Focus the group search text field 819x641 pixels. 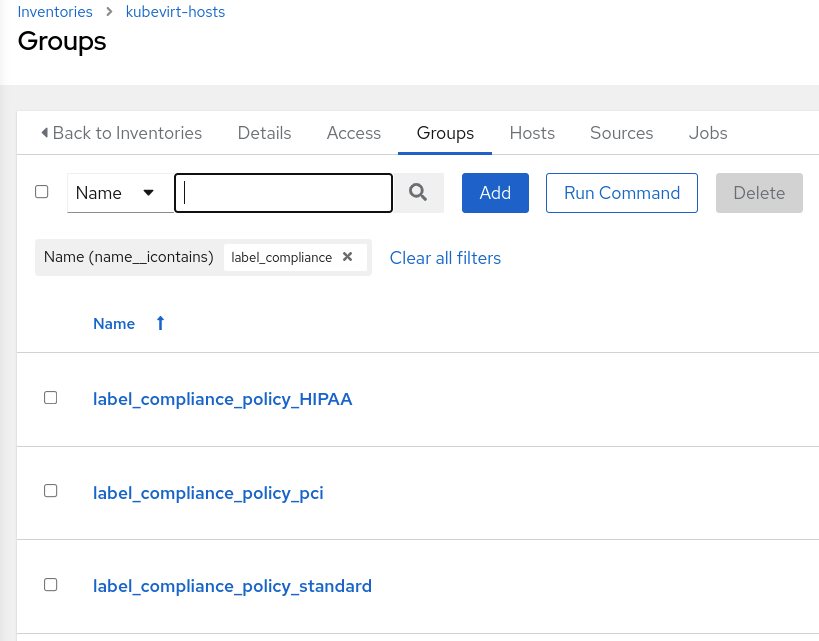[x=284, y=193]
